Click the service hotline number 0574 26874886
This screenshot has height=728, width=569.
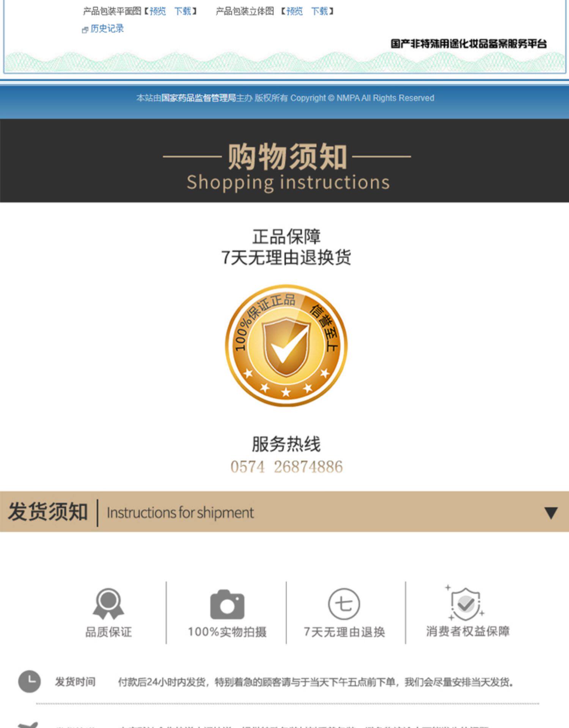[x=286, y=467]
